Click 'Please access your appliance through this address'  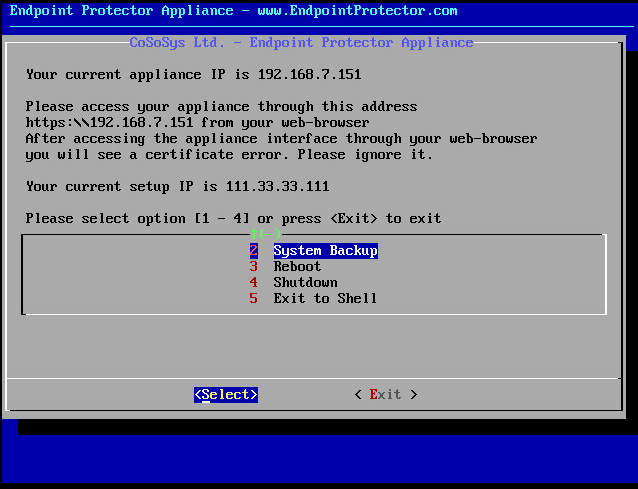pyautogui.click(x=221, y=107)
